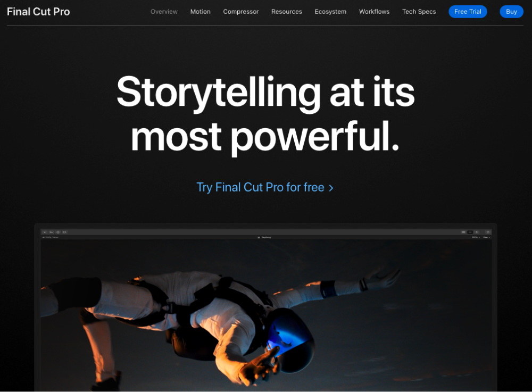Open the Compressor tab
Screen dimensions: 532x392
[241, 12]
